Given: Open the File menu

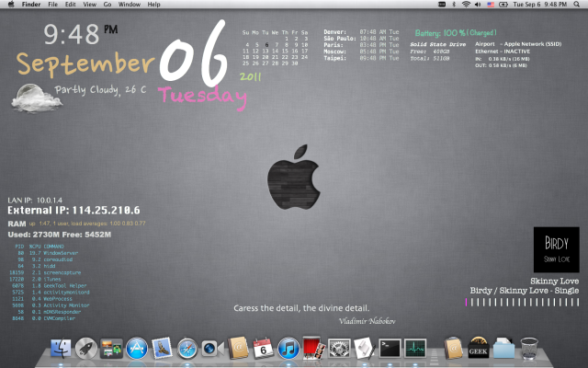Looking at the screenshot, I should [53, 5].
